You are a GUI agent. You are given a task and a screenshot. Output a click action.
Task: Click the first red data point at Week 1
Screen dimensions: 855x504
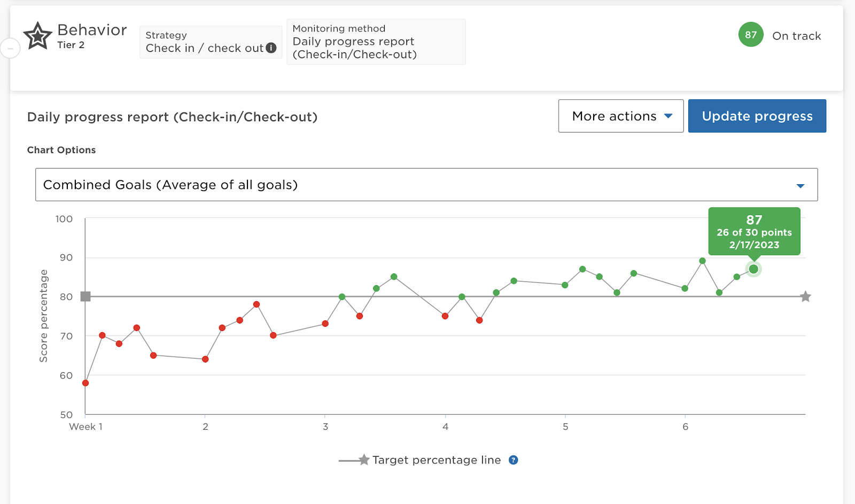(85, 383)
